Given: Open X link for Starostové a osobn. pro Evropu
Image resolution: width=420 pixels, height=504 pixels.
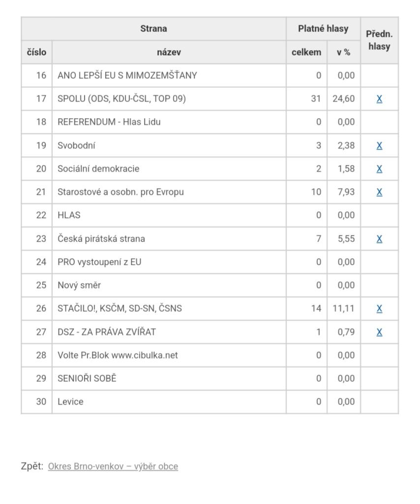Looking at the screenshot, I should click(x=379, y=192).
